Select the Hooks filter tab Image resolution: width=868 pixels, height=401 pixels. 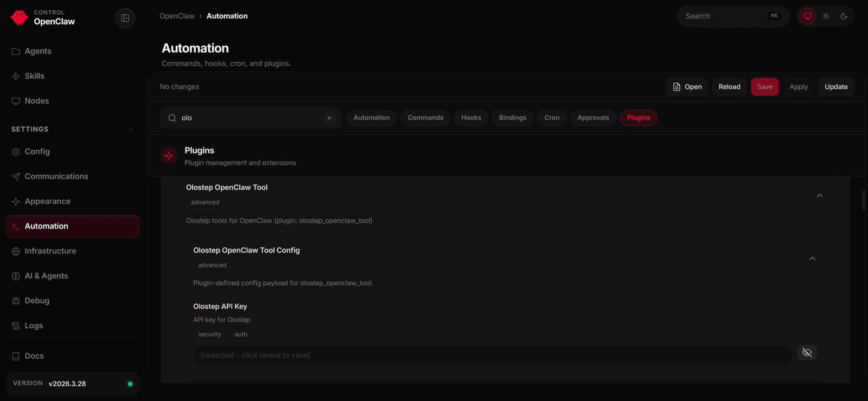tap(471, 118)
